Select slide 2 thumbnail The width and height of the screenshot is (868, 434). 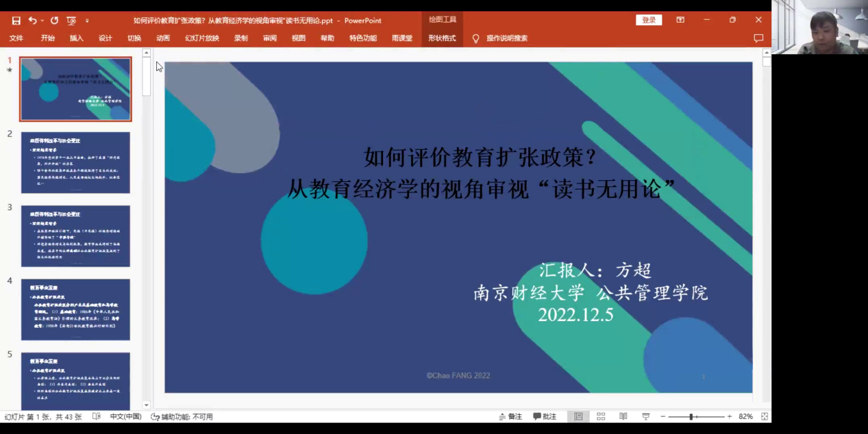(x=75, y=163)
